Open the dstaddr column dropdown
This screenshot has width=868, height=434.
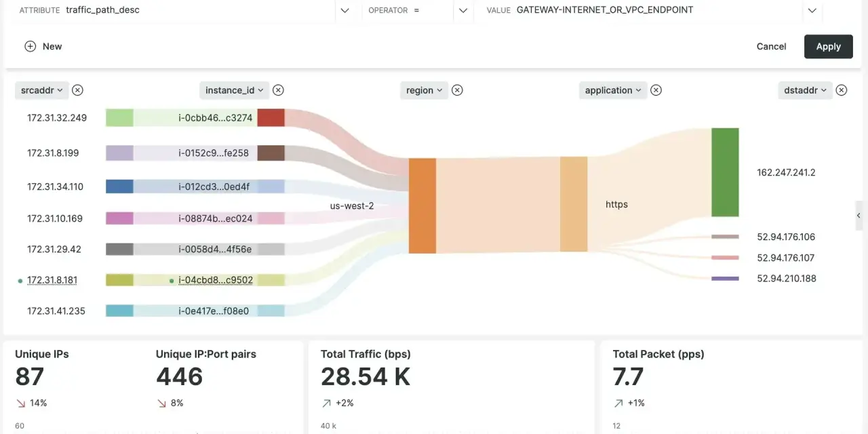tap(805, 90)
